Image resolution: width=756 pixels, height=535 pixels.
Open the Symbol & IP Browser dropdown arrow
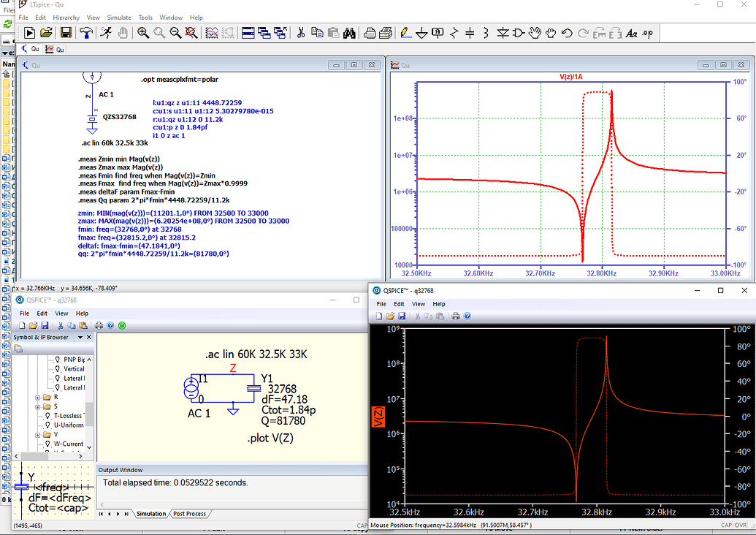coord(80,336)
